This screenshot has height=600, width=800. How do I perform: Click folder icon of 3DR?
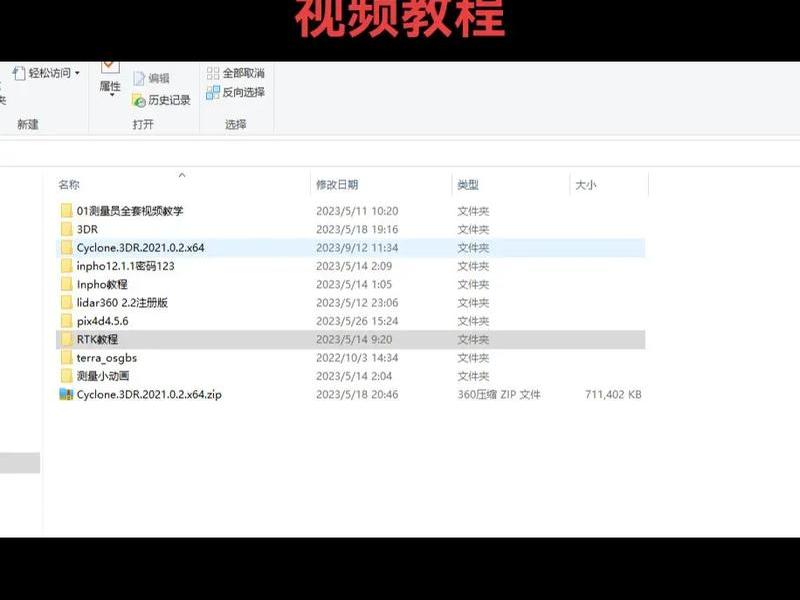[x=66, y=229]
